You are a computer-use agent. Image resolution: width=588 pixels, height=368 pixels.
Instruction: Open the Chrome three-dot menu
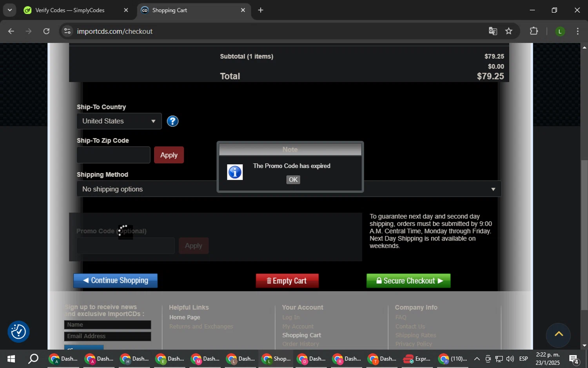click(577, 31)
